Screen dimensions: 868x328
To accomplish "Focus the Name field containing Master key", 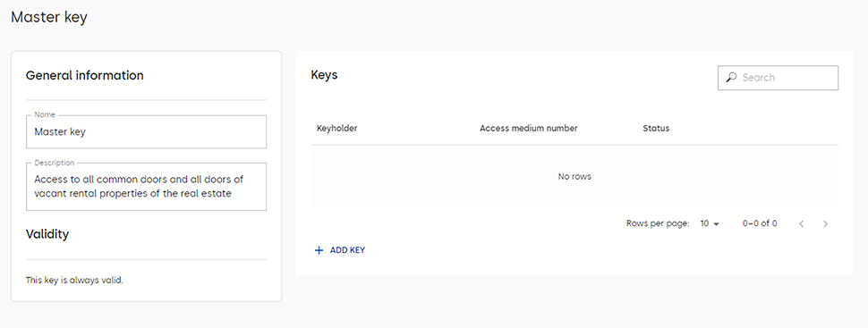I will (x=146, y=131).
